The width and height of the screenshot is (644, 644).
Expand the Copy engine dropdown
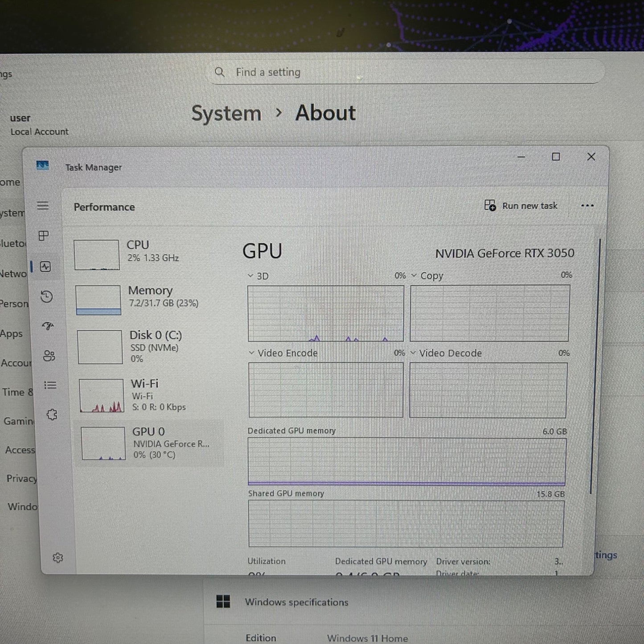[414, 275]
